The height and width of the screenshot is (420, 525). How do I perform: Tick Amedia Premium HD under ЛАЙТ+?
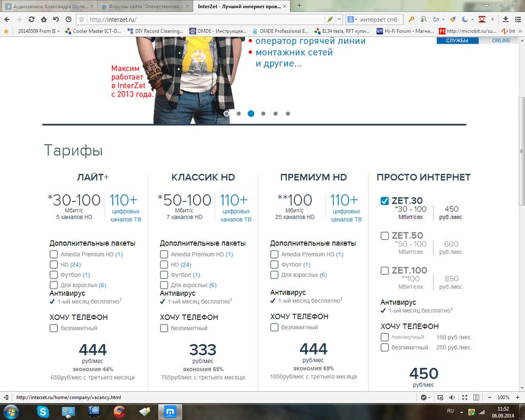click(x=53, y=254)
